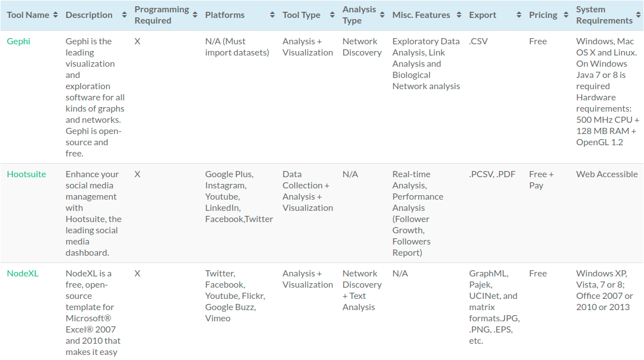Click the Analysis Type header text
Viewport: 644px width, 360px height.
pos(359,15)
